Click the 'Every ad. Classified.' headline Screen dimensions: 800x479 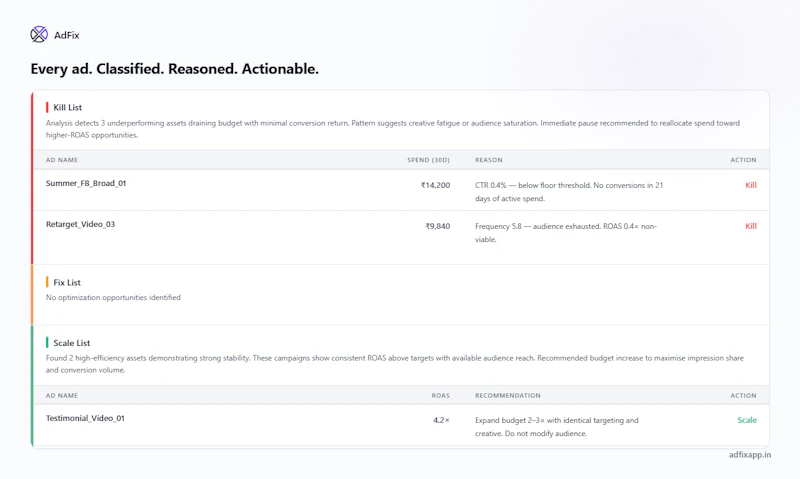174,69
